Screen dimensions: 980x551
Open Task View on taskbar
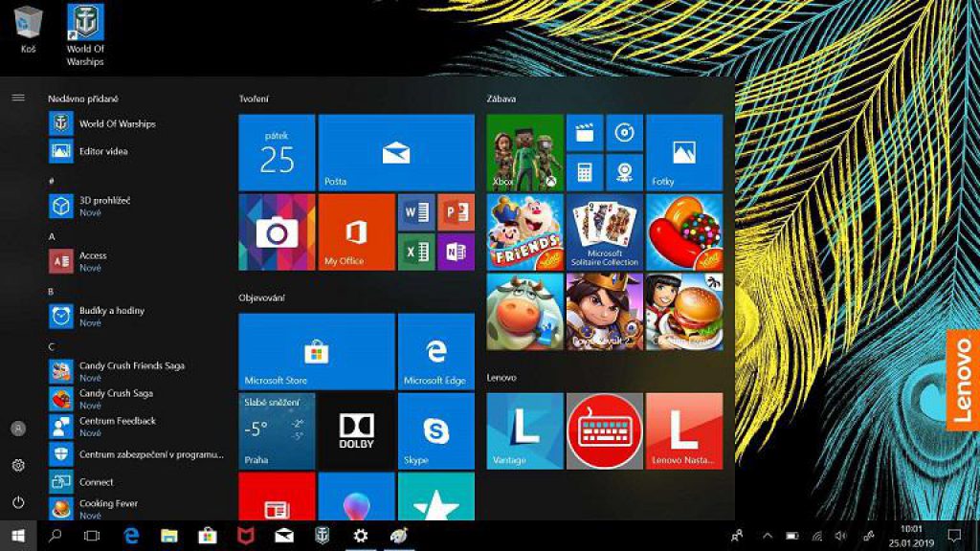(x=92, y=536)
